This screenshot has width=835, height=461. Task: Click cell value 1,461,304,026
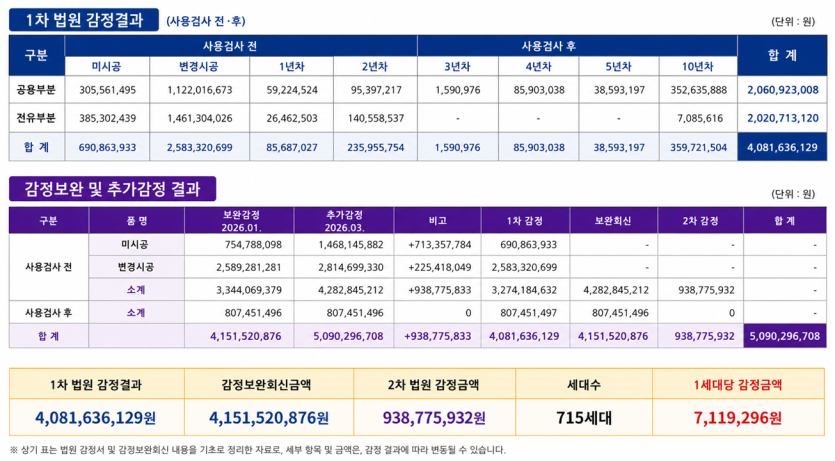point(200,118)
